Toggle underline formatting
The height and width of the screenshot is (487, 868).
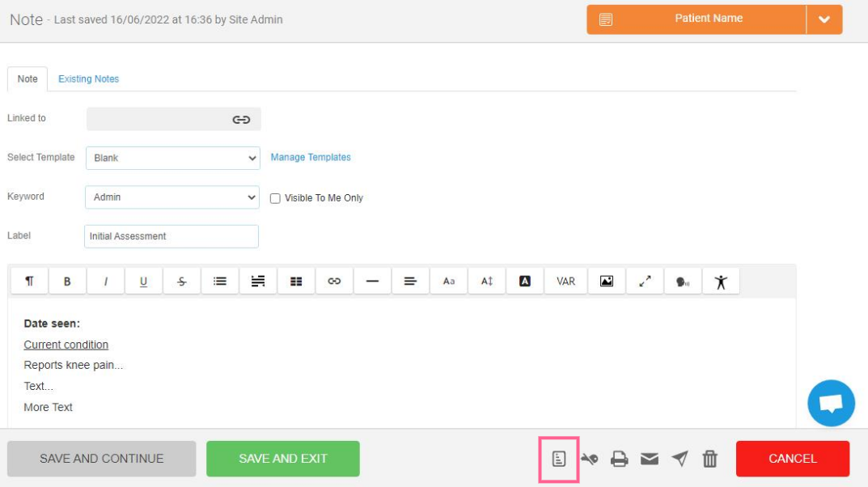coord(143,282)
